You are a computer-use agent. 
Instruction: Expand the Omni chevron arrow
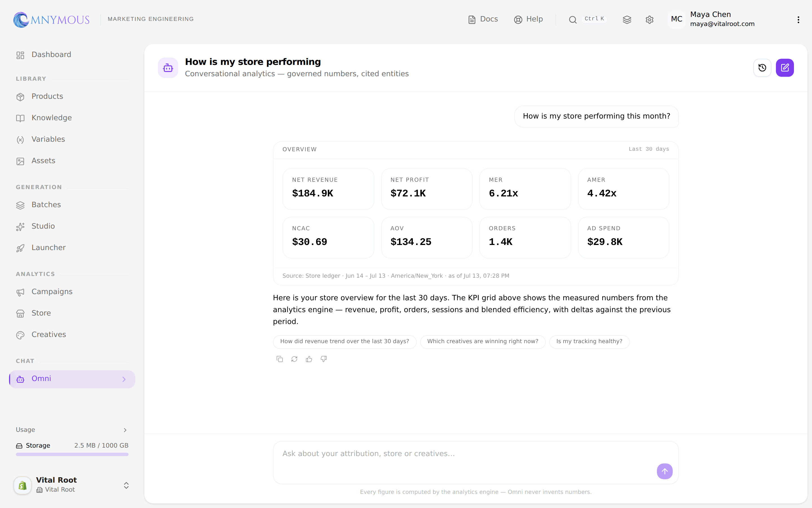point(124,379)
